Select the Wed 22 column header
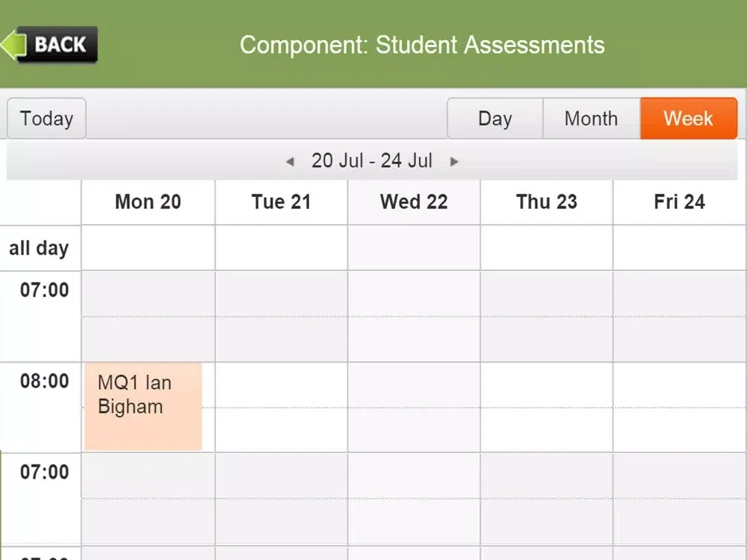The image size is (747, 560). (x=414, y=202)
